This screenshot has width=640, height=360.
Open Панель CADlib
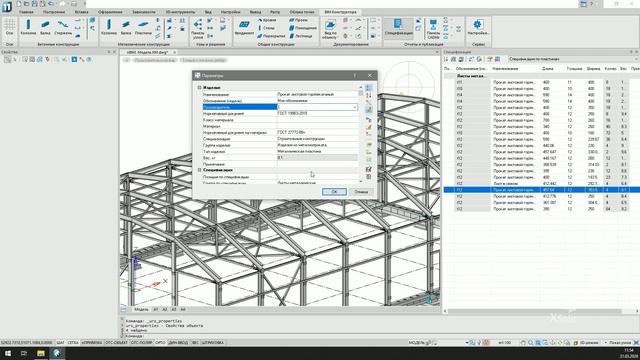tap(433, 29)
